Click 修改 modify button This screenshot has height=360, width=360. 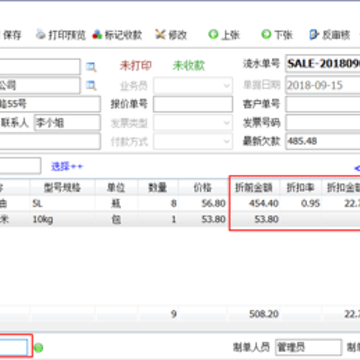171,35
